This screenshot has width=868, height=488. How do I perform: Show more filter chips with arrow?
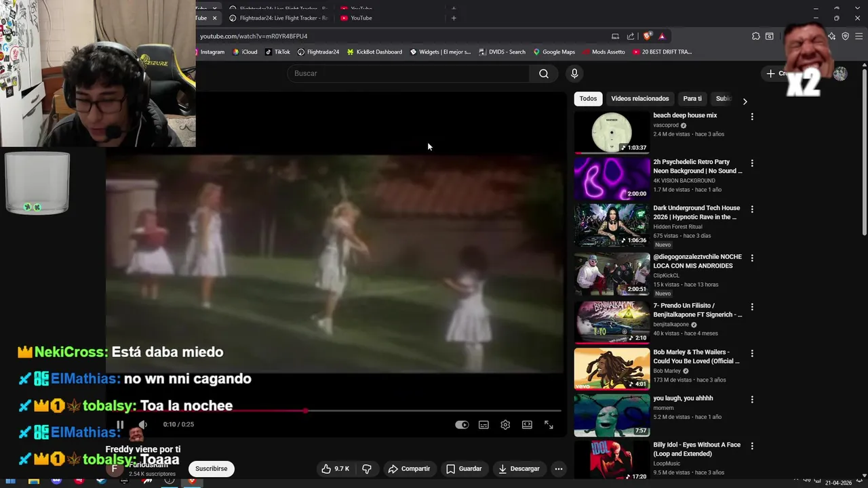click(x=745, y=102)
